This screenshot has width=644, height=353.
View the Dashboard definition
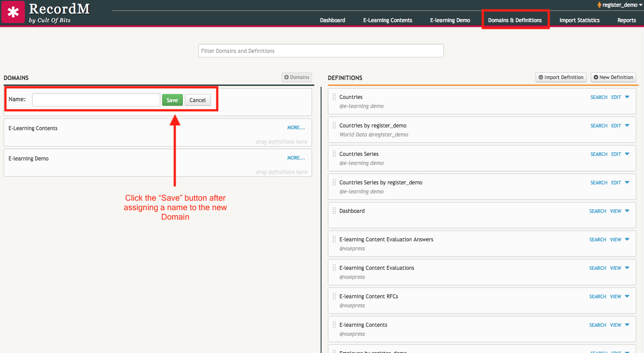(616, 211)
